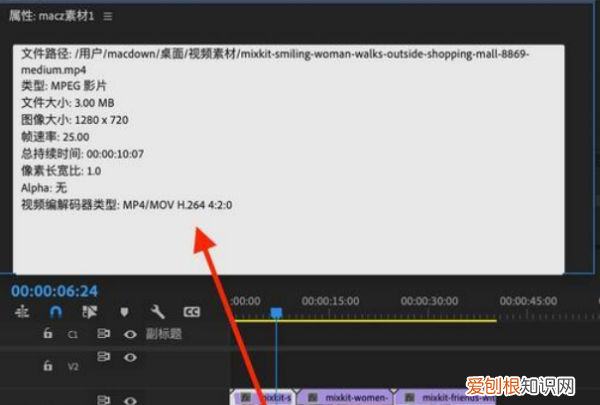Toggle the lock on the V2 track
The width and height of the screenshot is (600, 405).
pos(47,365)
